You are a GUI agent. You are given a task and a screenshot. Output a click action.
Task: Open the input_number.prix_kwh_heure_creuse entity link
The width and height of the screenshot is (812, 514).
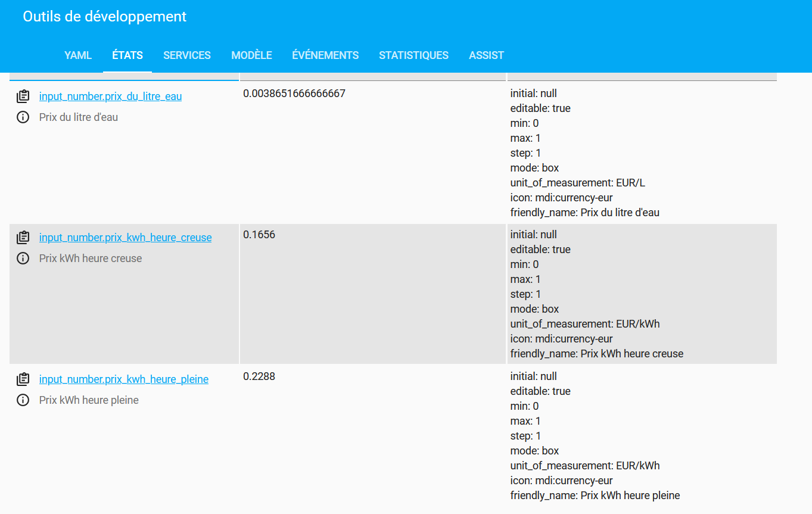click(x=125, y=238)
